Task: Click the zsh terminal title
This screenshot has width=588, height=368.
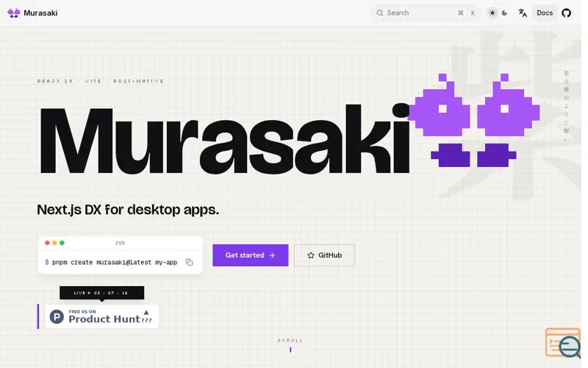Action: 120,243
